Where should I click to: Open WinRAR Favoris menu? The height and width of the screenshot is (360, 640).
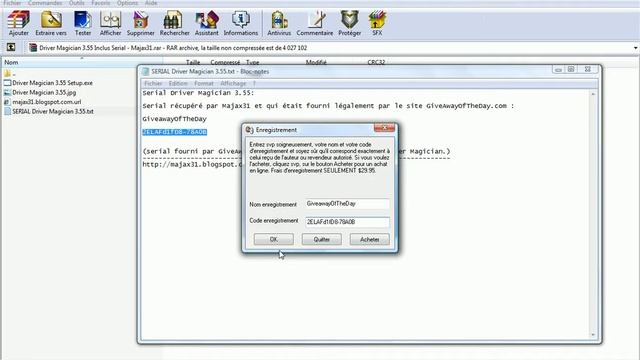(101, 3)
